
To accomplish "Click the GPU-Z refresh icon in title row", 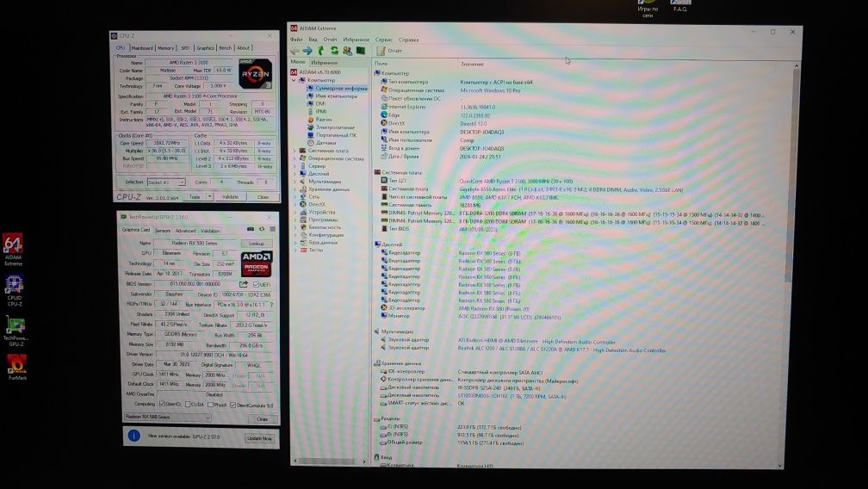I will point(261,229).
